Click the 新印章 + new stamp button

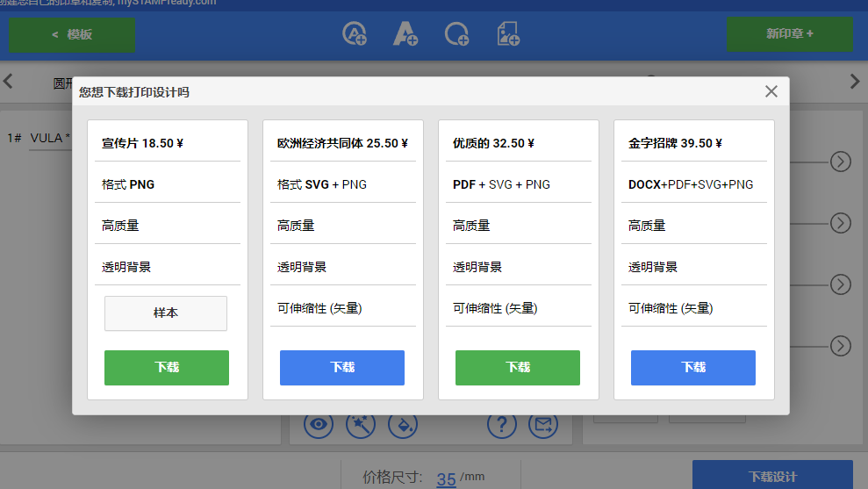[789, 34]
